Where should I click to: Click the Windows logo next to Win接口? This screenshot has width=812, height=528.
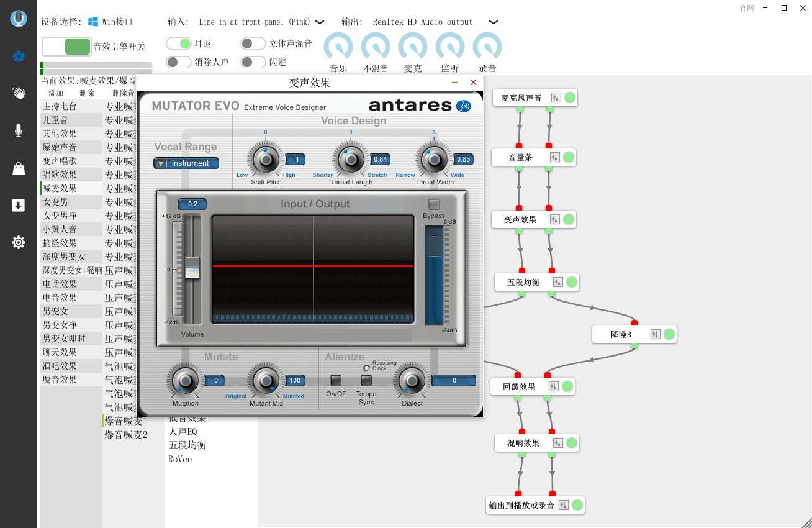point(93,22)
